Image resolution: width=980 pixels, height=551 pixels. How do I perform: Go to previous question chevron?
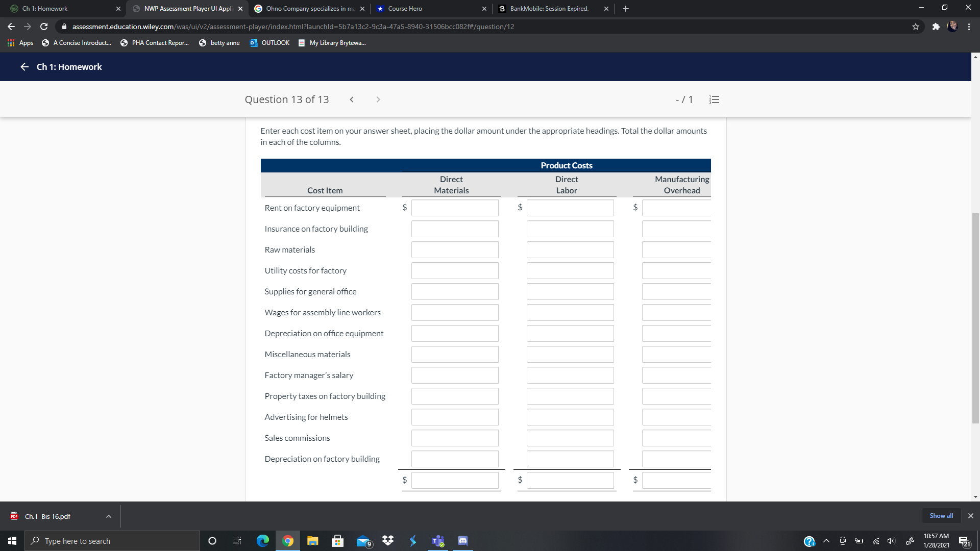[352, 99]
